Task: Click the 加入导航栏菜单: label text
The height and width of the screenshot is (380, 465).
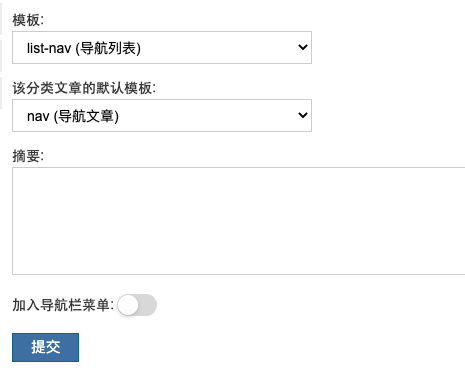Action: point(63,305)
